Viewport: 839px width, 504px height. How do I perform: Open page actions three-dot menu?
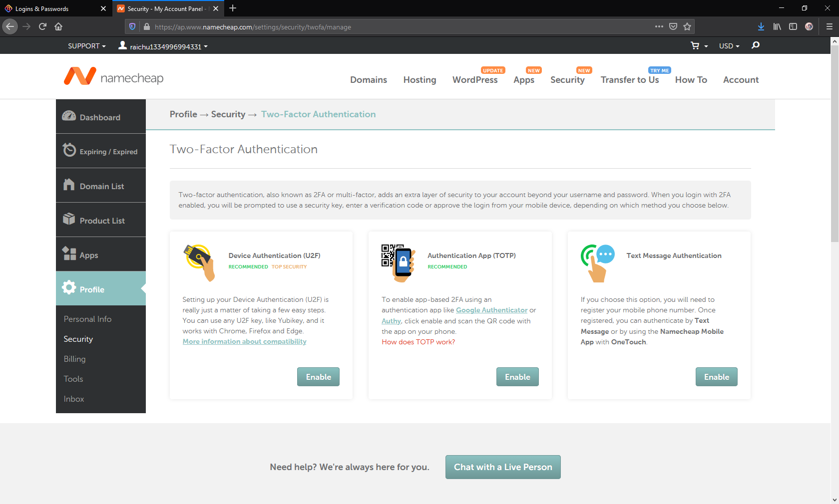659,26
